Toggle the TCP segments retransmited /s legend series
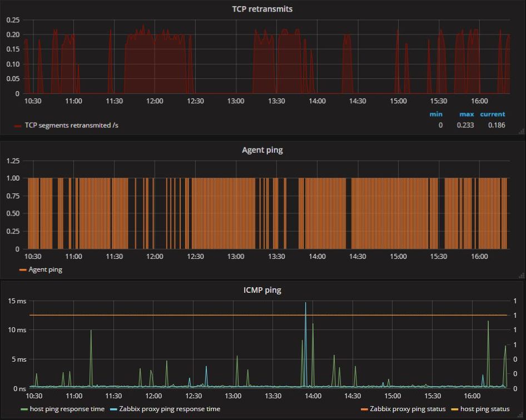 (71, 126)
